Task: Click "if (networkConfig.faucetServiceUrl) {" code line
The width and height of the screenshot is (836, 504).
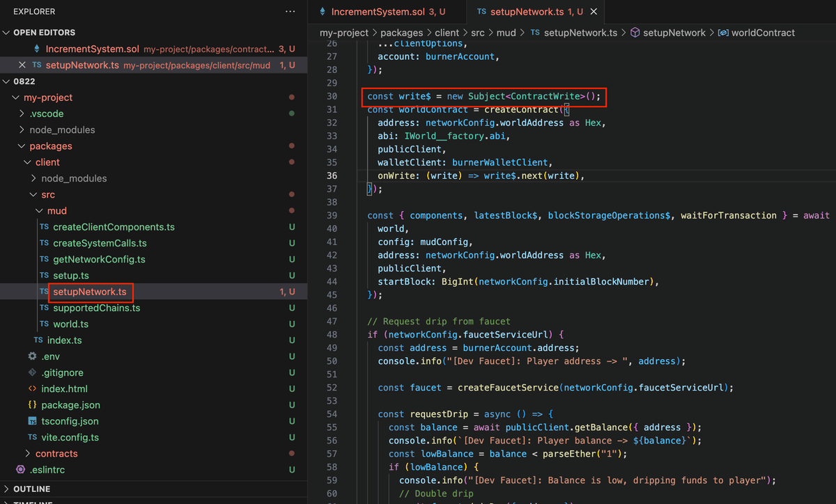Action: [x=465, y=334]
